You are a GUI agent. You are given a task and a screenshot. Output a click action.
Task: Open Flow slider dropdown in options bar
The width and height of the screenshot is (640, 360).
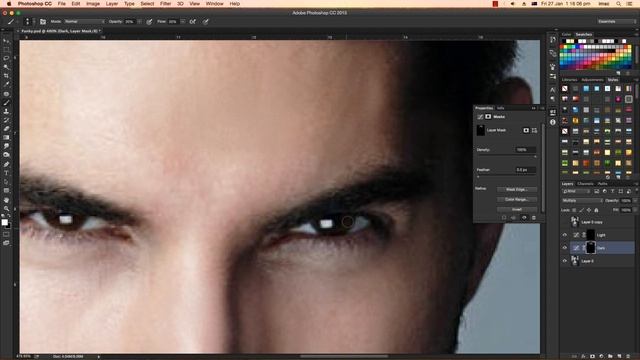click(x=182, y=22)
